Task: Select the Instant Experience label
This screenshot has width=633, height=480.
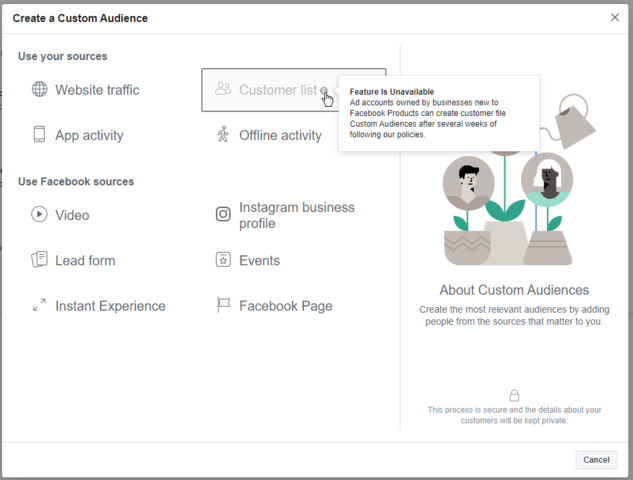Action: pos(110,306)
